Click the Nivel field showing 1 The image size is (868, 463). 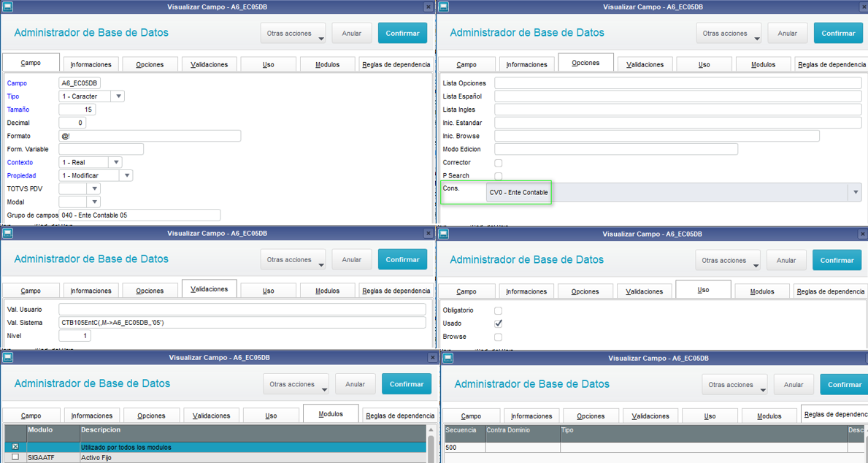coord(74,336)
